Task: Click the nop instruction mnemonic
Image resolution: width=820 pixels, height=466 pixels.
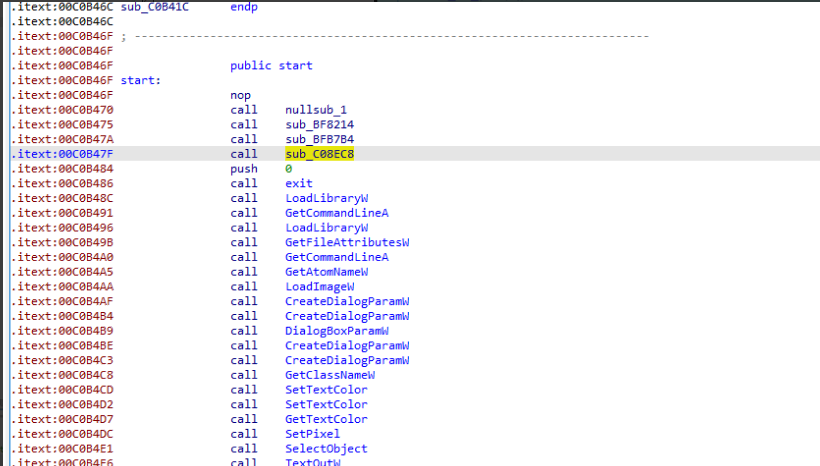Action: (240, 95)
